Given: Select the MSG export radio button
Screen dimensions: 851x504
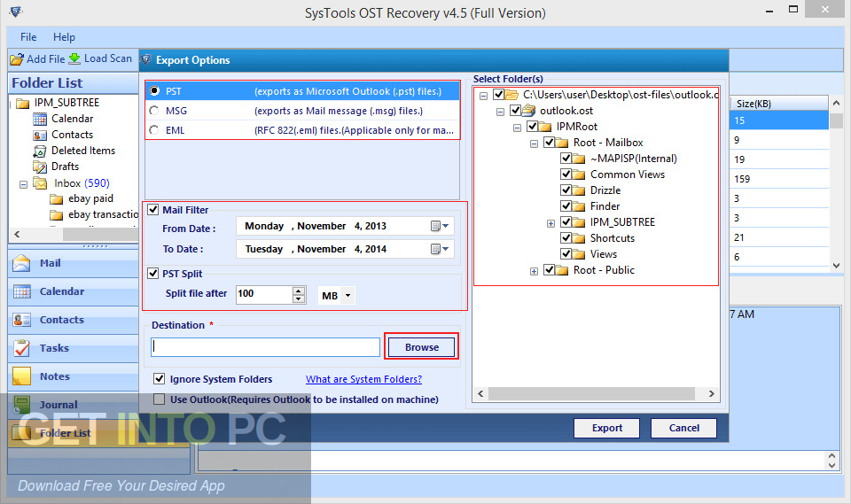Looking at the screenshot, I should pyautogui.click(x=154, y=111).
